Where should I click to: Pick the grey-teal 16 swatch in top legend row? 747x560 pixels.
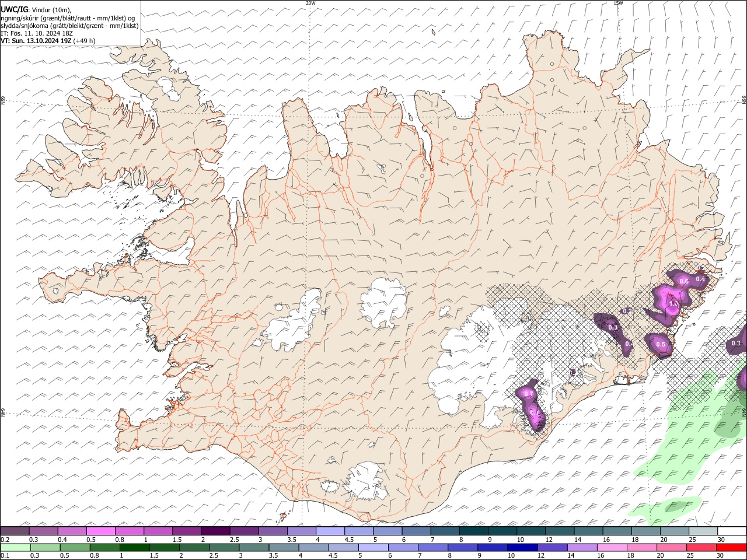pyautogui.click(x=617, y=531)
